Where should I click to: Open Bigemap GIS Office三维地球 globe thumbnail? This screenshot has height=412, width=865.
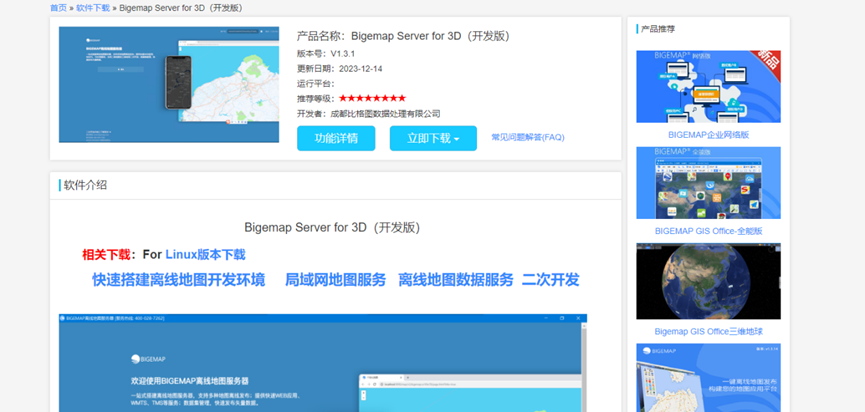pyautogui.click(x=708, y=281)
